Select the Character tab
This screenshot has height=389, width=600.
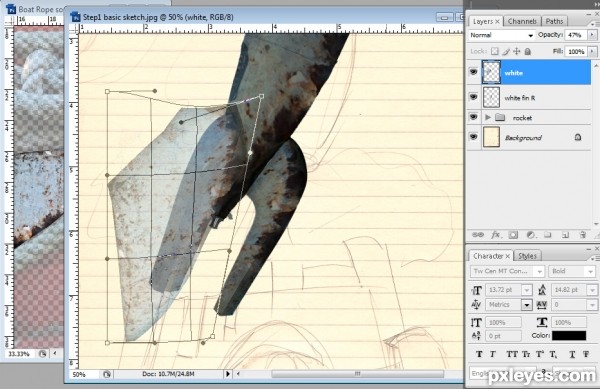491,256
